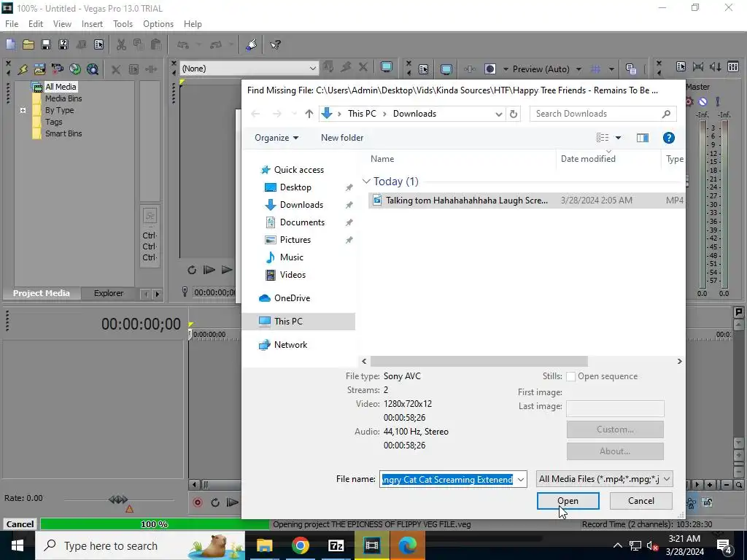Screen dimensions: 747x560
Task: Open Master Bus audio properties icon
Action: coord(681,67)
